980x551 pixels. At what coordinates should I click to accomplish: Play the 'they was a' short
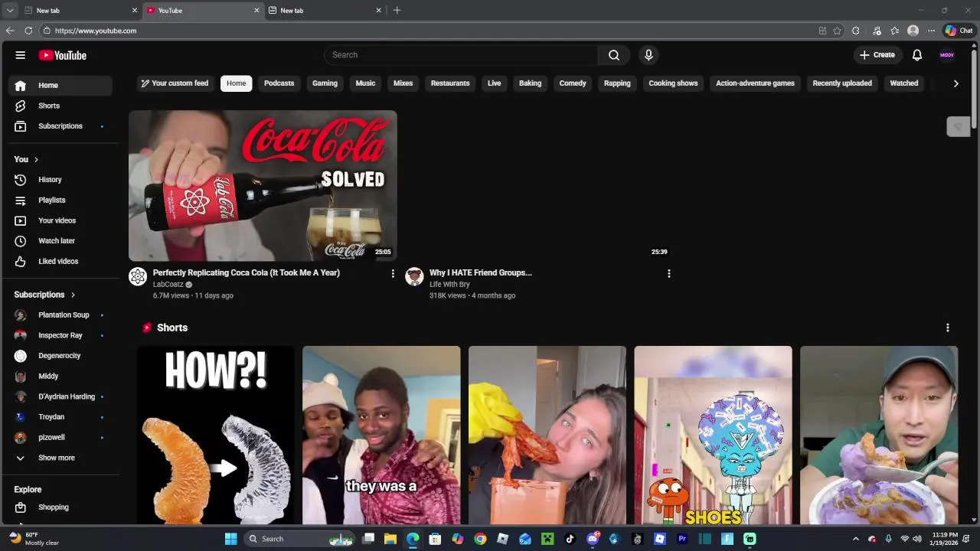[381, 435]
